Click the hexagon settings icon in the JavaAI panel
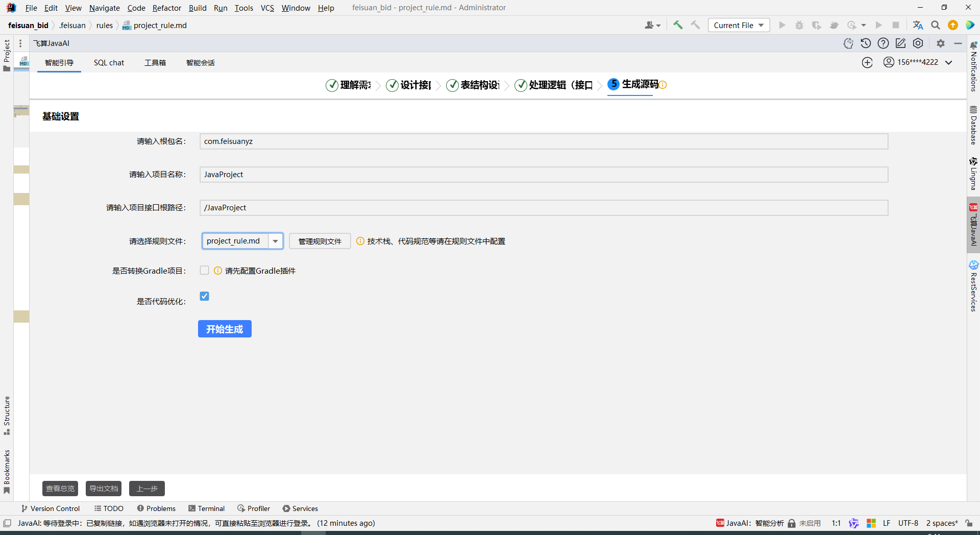Image resolution: width=980 pixels, height=535 pixels. point(918,43)
